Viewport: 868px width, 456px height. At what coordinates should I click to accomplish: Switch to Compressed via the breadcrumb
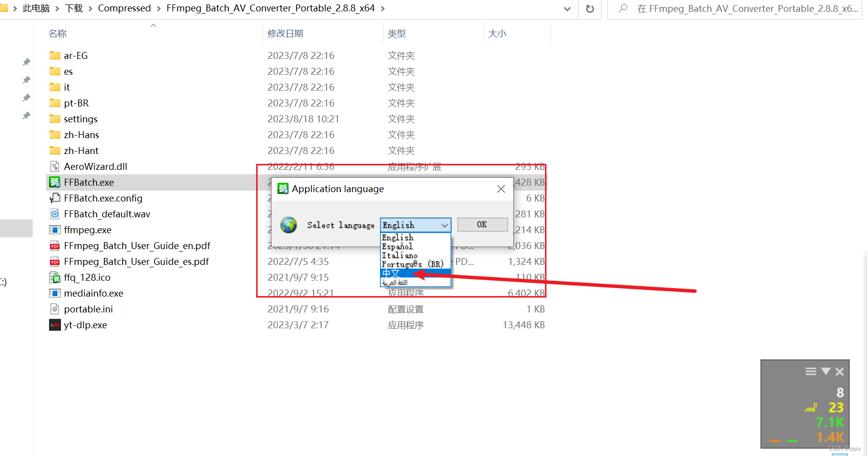pyautogui.click(x=124, y=8)
